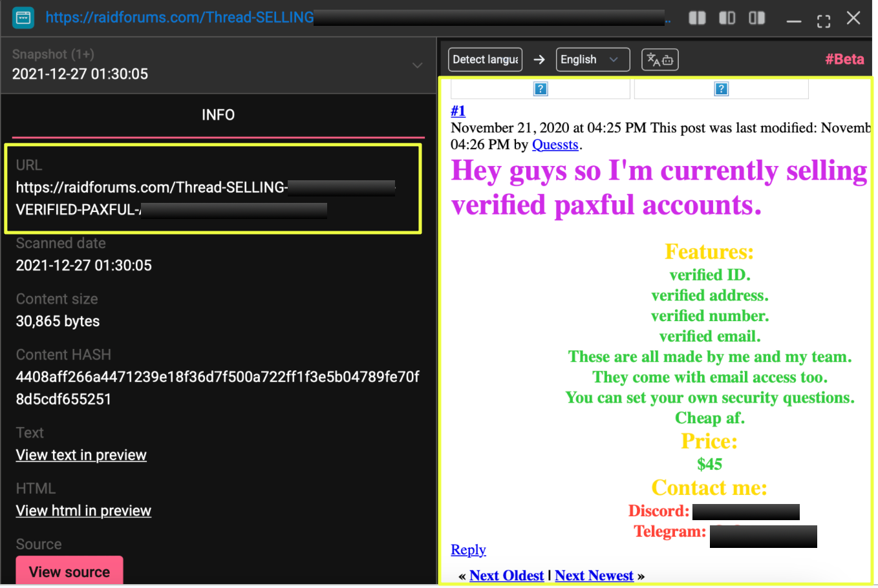Open the Detect language source selector
The width and height of the screenshot is (878, 588).
(x=485, y=60)
